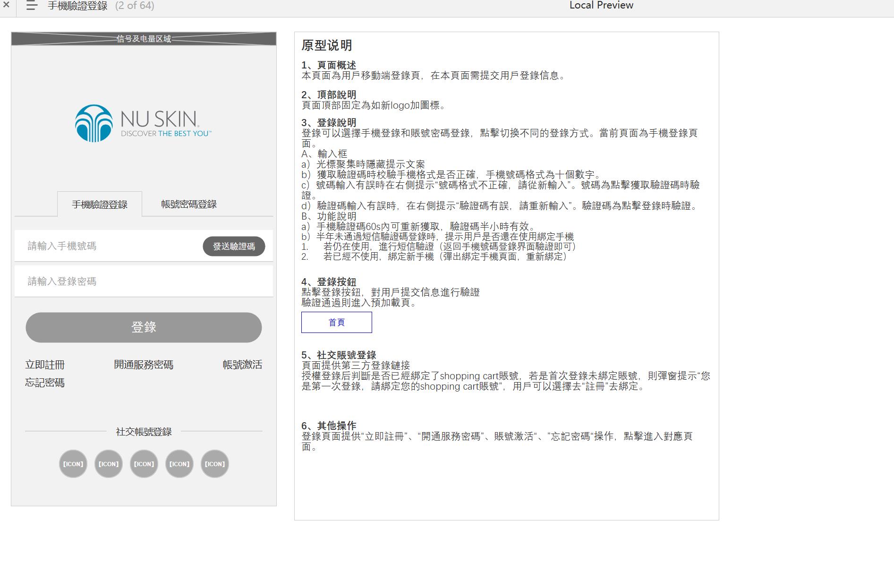
Task: Open the 帳號激活 link
Action: pos(242,365)
